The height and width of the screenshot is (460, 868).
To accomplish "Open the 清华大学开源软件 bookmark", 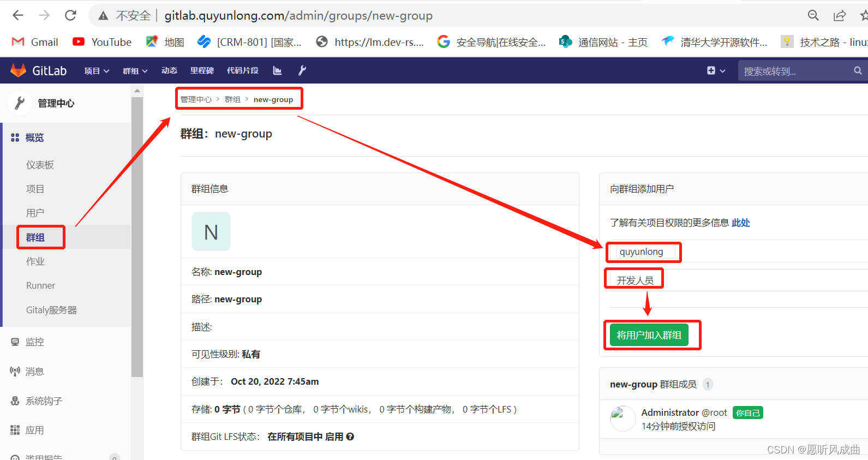I will [x=714, y=42].
